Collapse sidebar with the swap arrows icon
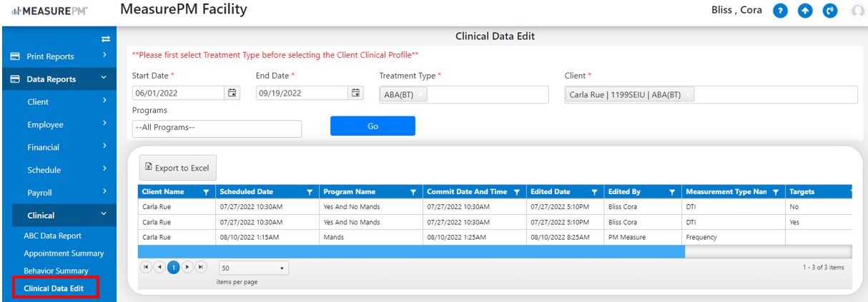Viewport: 868px width, 302px height. click(x=106, y=39)
